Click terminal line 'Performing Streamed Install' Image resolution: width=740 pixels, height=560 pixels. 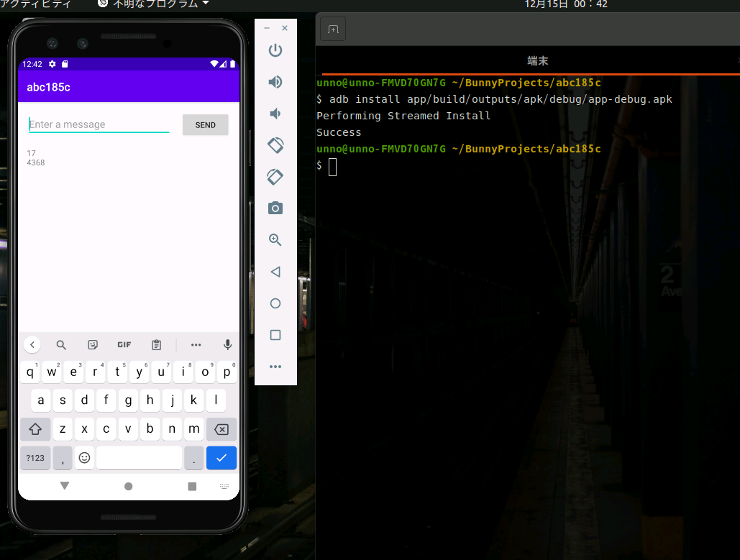403,116
